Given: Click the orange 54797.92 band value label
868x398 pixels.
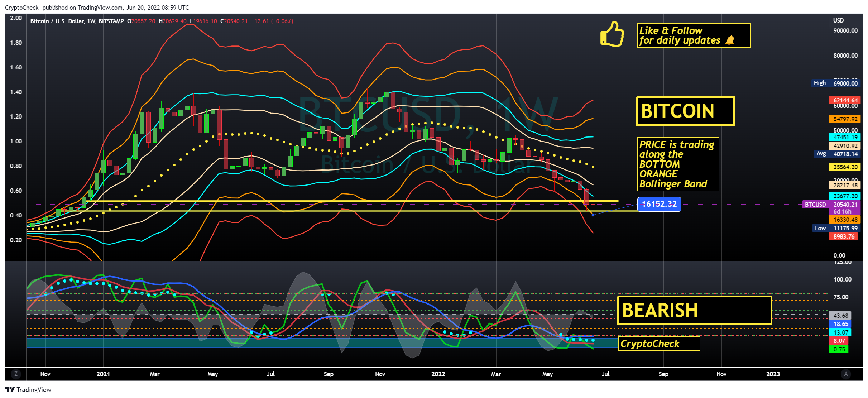Looking at the screenshot, I should coord(845,119).
